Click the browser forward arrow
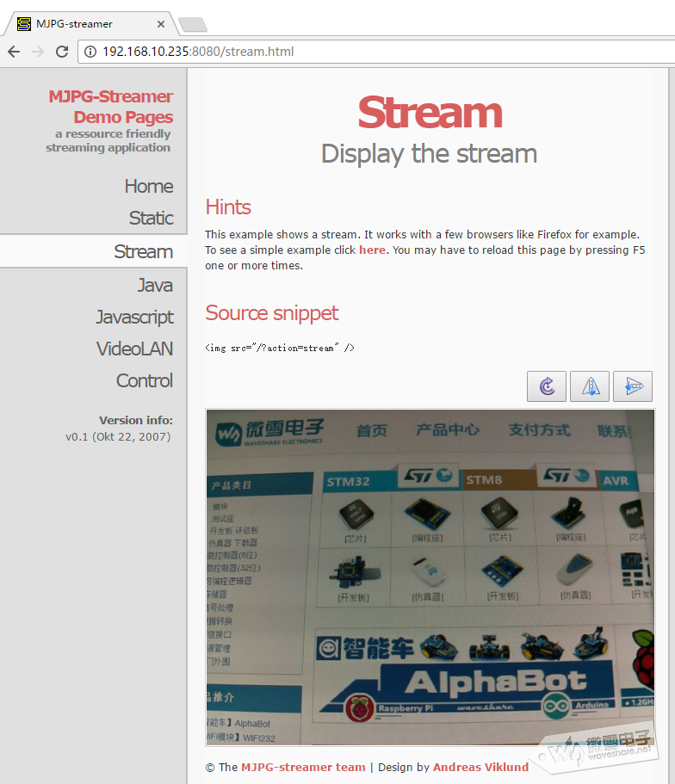This screenshot has width=675, height=784. pos(38,52)
